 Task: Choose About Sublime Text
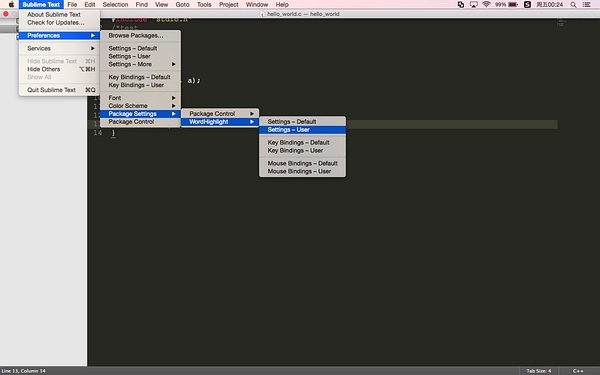[x=59, y=15]
